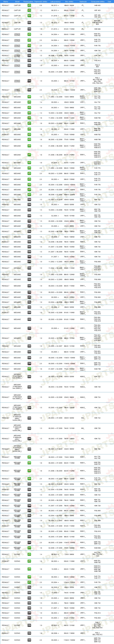The width and height of the screenshot is (114, 644).
Task: Click the Rodzaj paliwa column header
Action: tap(28, 1)
